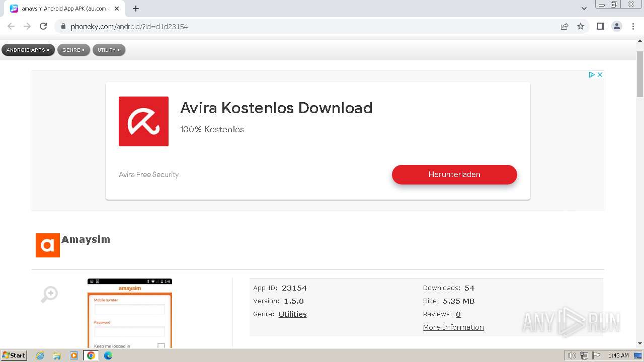Open volume control tray icon
The width and height of the screenshot is (644, 362).
(572, 355)
